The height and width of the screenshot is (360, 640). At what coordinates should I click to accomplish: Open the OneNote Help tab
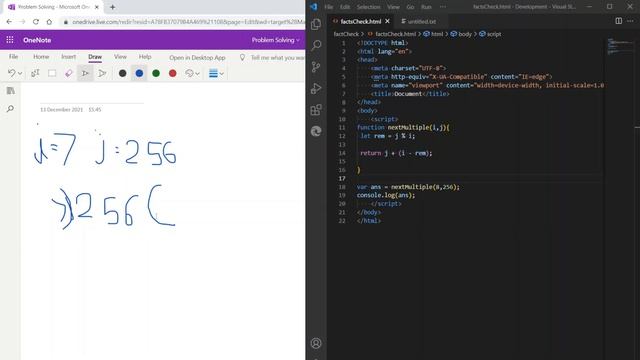click(x=145, y=57)
